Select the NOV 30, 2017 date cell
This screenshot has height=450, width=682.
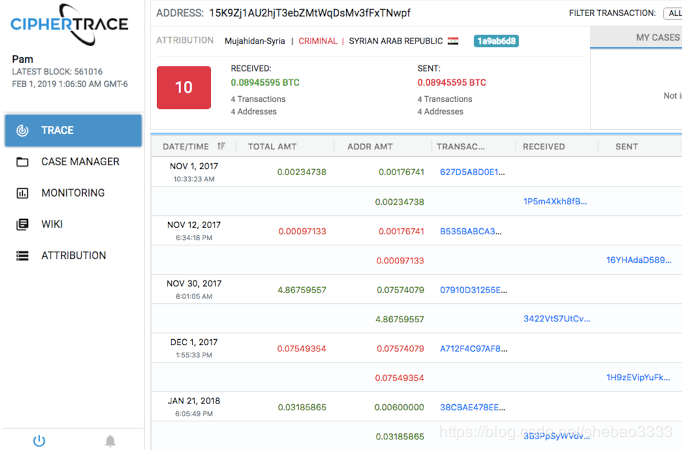click(194, 289)
